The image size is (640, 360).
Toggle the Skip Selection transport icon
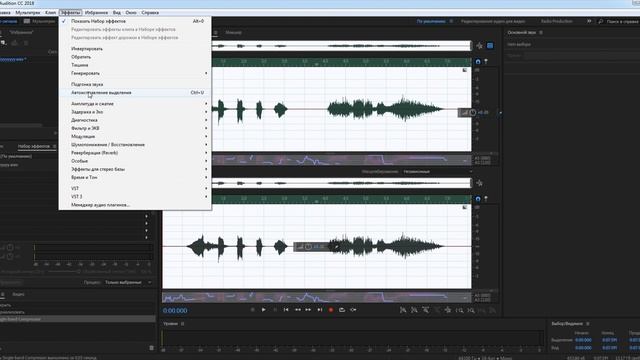pyautogui.click(x=353, y=310)
